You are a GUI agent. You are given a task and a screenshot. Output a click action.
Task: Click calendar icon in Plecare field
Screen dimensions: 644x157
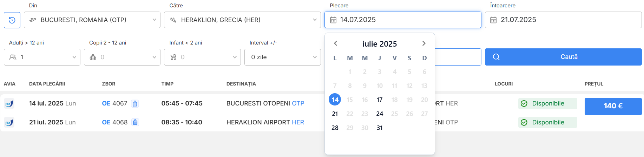pos(333,20)
